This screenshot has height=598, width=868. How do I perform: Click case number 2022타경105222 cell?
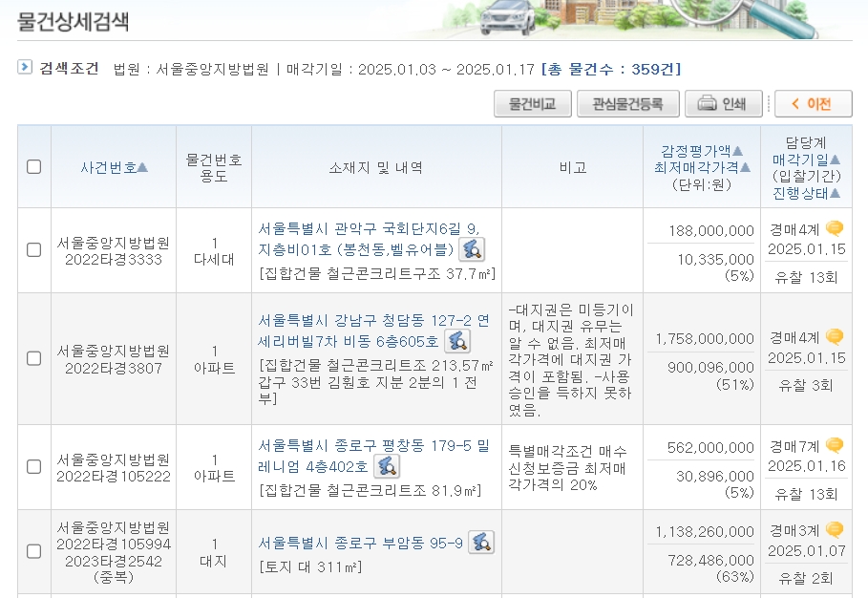point(114,468)
